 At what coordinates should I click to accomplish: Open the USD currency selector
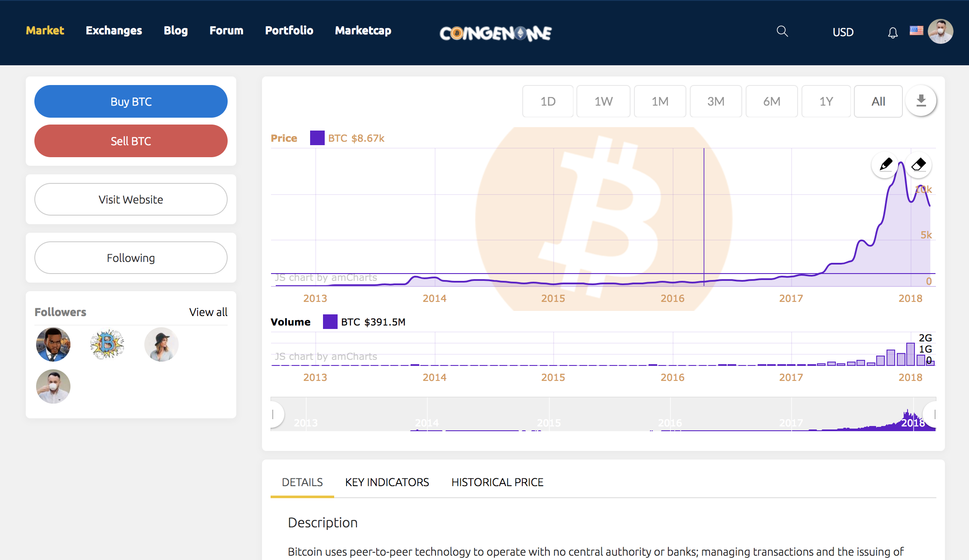[x=843, y=32]
